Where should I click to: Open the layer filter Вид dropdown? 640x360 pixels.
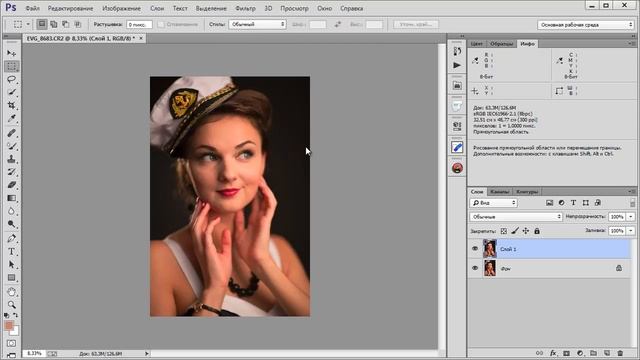pyautogui.click(x=493, y=203)
